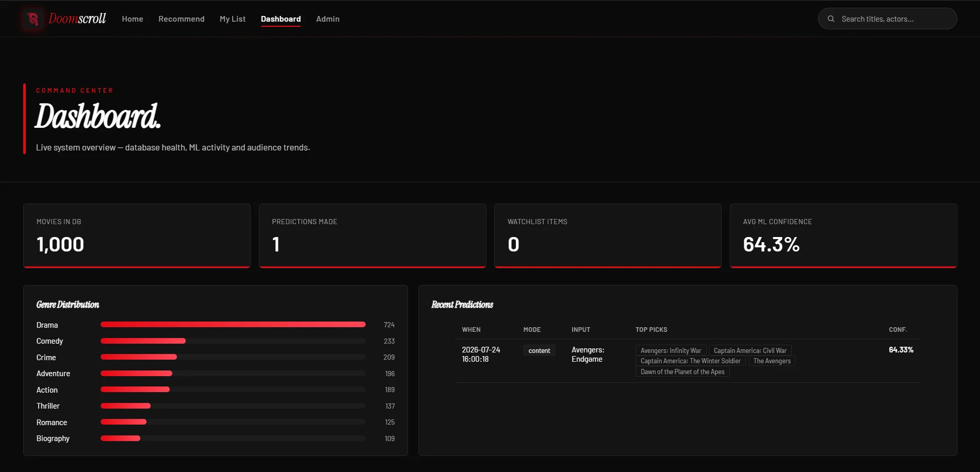Click the 1,000 movies value
This screenshot has width=980, height=472.
pos(60,244)
